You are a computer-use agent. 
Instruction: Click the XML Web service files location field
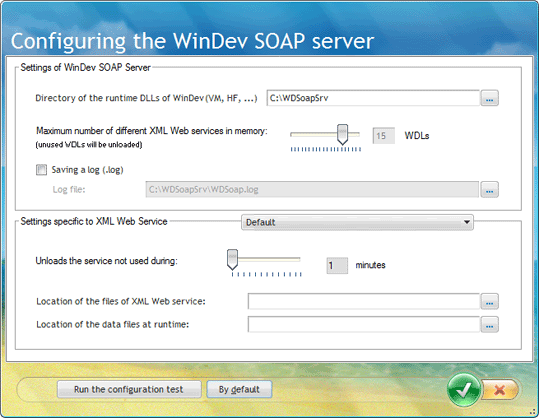pos(364,301)
